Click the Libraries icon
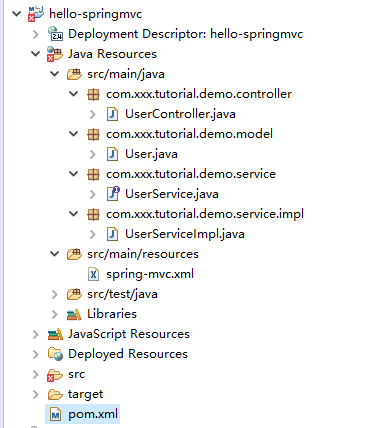Viewport: 387px width, 428px height. [x=74, y=314]
